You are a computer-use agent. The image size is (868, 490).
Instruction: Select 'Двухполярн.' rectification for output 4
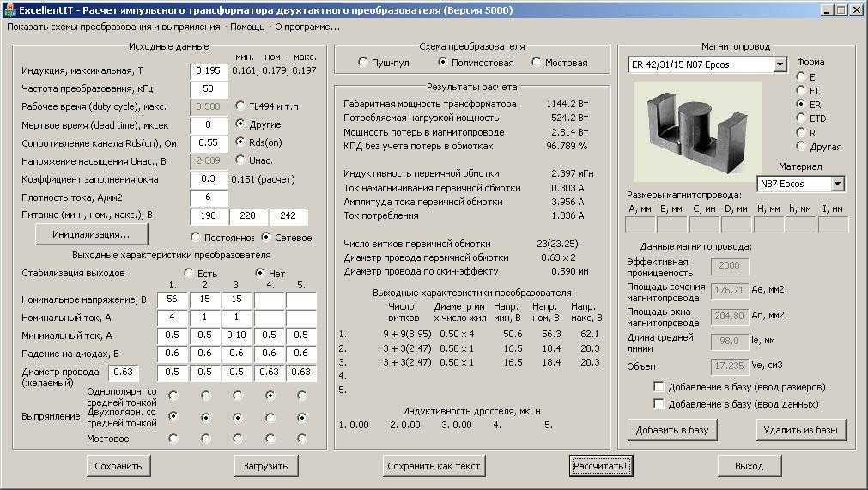click(270, 417)
